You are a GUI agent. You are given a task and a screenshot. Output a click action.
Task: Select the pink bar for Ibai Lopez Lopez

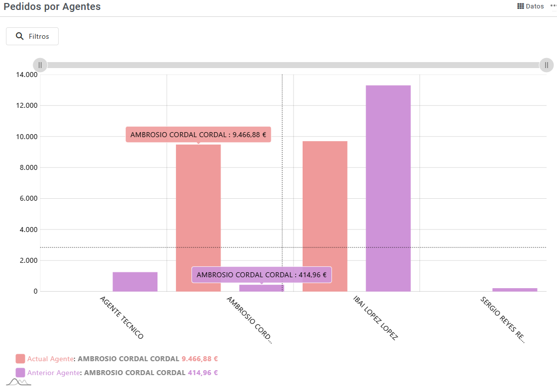click(325, 216)
